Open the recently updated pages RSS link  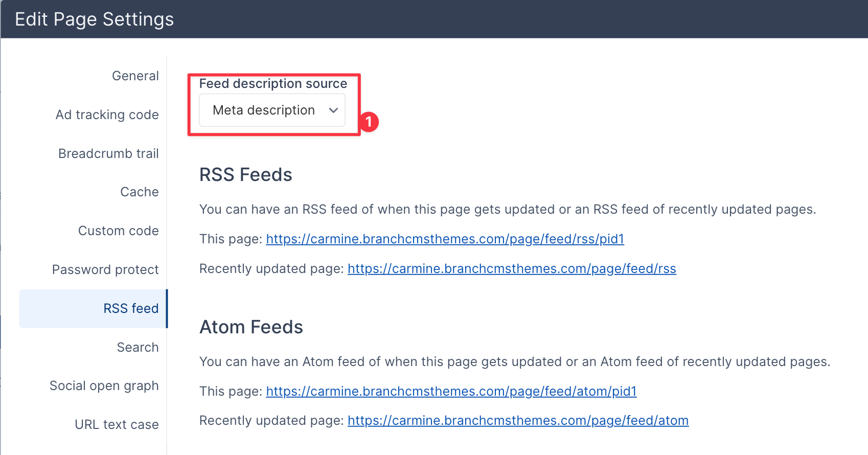pyautogui.click(x=512, y=268)
